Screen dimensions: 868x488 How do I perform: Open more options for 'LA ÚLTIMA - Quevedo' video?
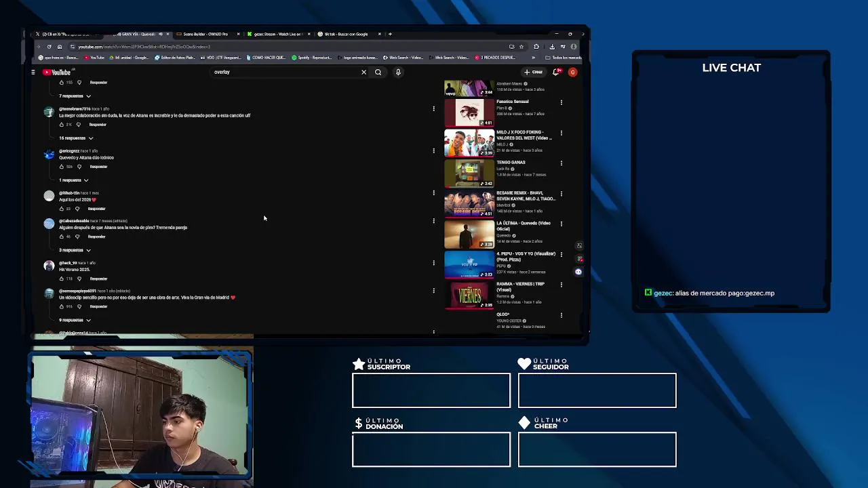point(561,224)
